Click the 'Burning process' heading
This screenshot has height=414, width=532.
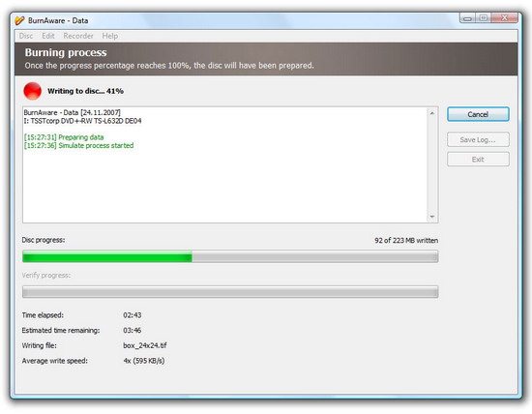[66, 52]
